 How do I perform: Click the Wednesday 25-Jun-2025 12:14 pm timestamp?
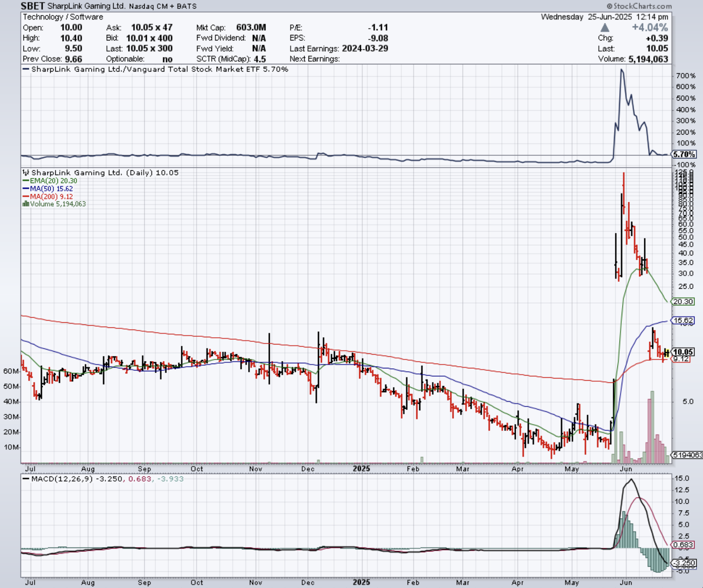pos(604,17)
